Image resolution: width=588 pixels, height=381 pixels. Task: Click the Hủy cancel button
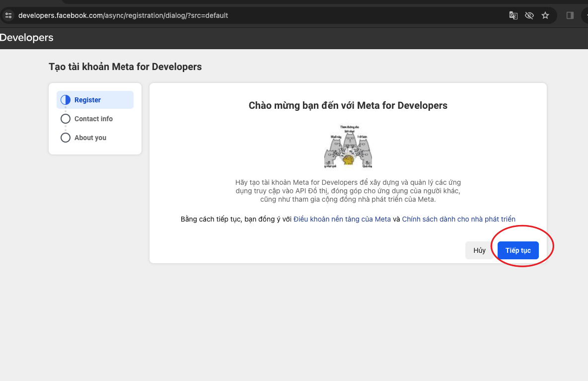479,250
